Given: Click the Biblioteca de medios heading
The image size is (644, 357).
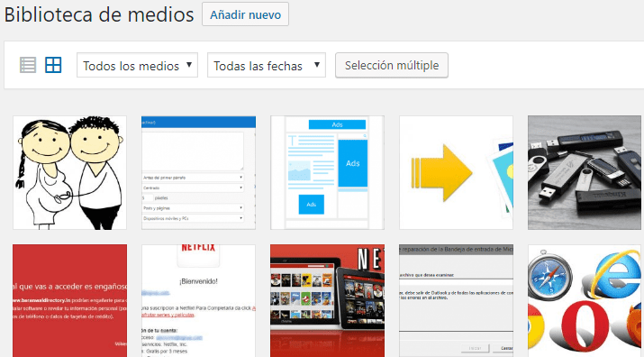Looking at the screenshot, I should pos(99,14).
